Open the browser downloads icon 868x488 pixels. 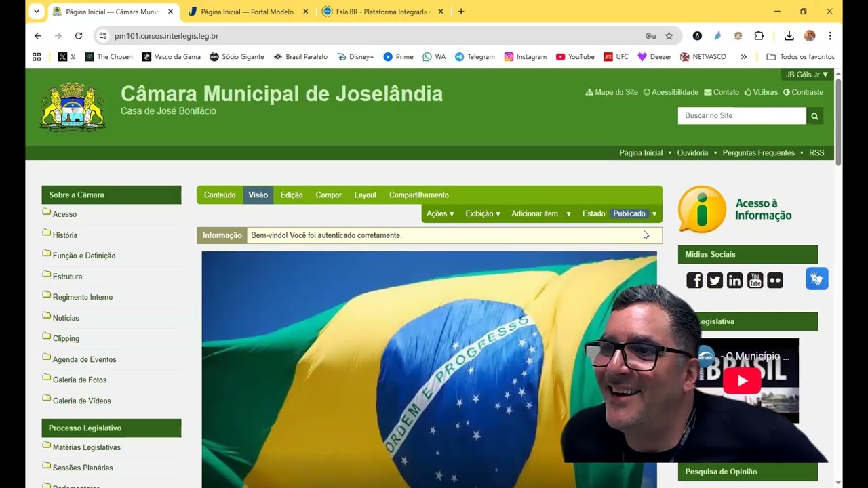[x=789, y=36]
